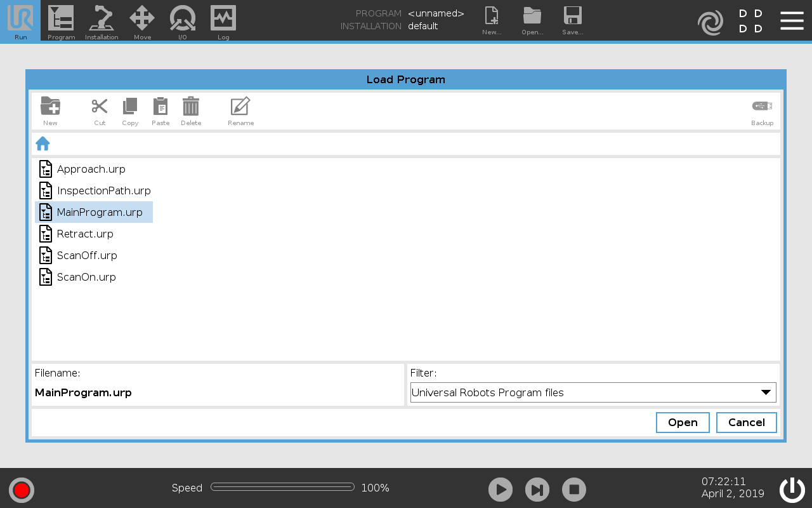Click the USB Backup icon
Image resolution: width=812 pixels, height=508 pixels.
click(762, 107)
